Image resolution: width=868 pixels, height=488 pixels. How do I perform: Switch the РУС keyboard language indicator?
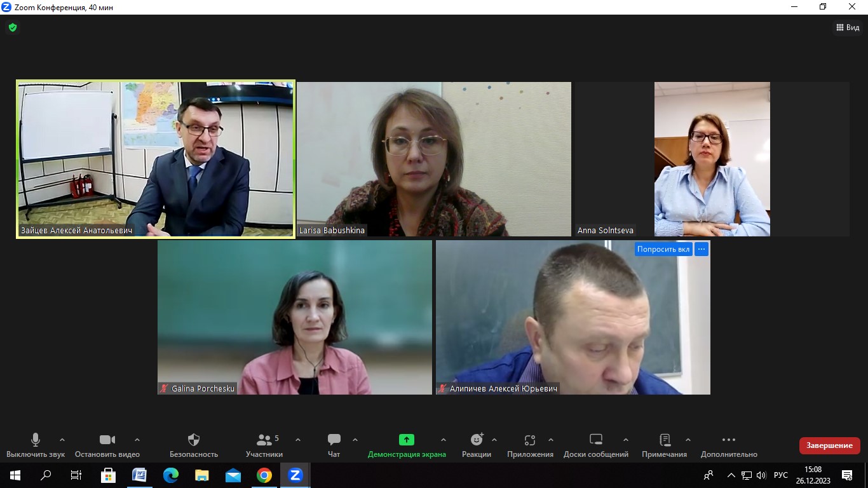(x=781, y=475)
